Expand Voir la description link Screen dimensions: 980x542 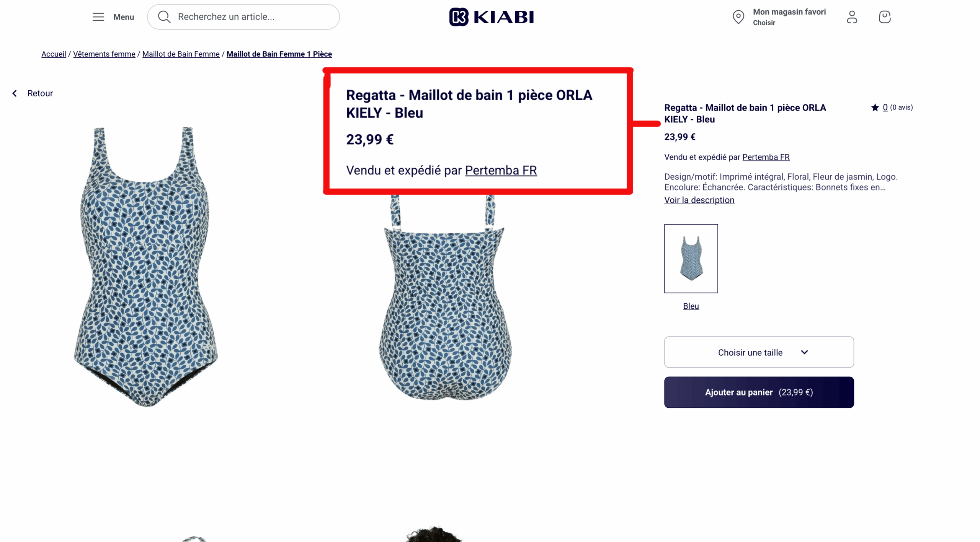point(699,200)
